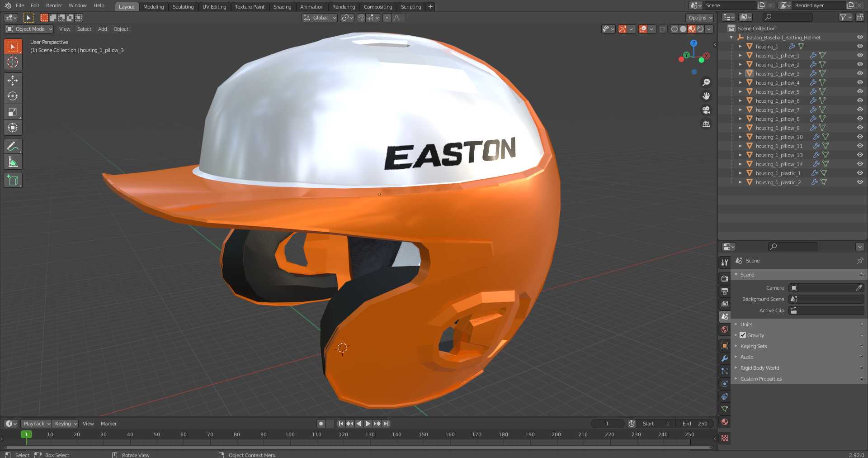This screenshot has height=458, width=868.
Task: Open the Render menu
Action: (x=54, y=5)
